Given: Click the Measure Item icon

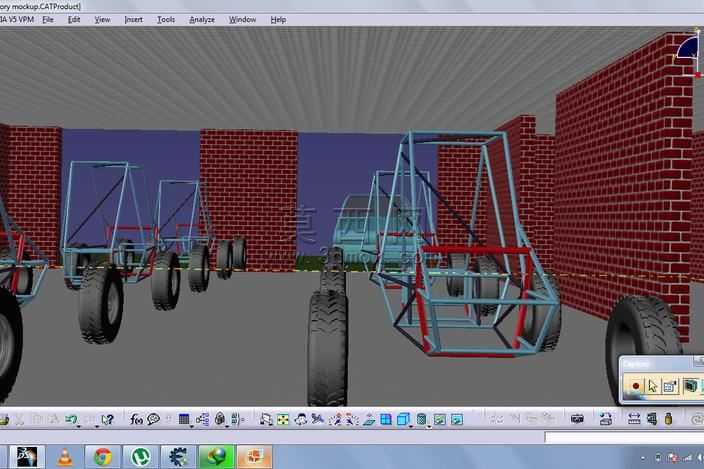Looking at the screenshot, I should coord(651,419).
